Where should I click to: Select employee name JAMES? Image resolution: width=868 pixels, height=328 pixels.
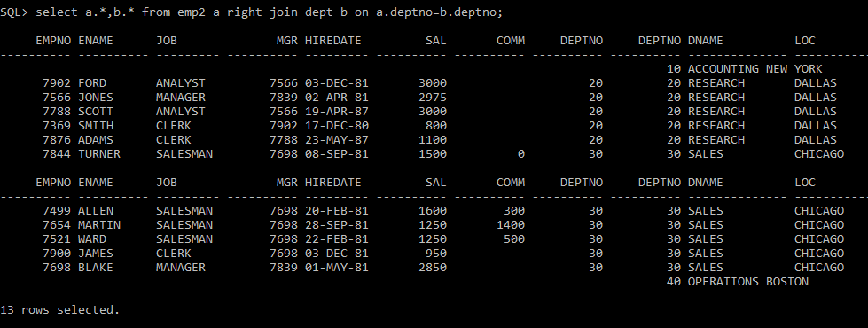[95, 254]
